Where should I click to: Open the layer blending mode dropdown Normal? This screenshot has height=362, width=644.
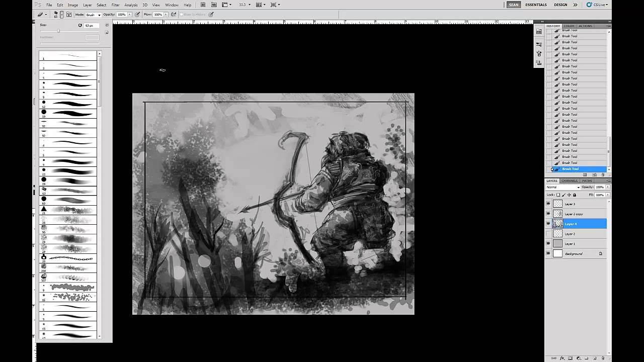pos(562,187)
